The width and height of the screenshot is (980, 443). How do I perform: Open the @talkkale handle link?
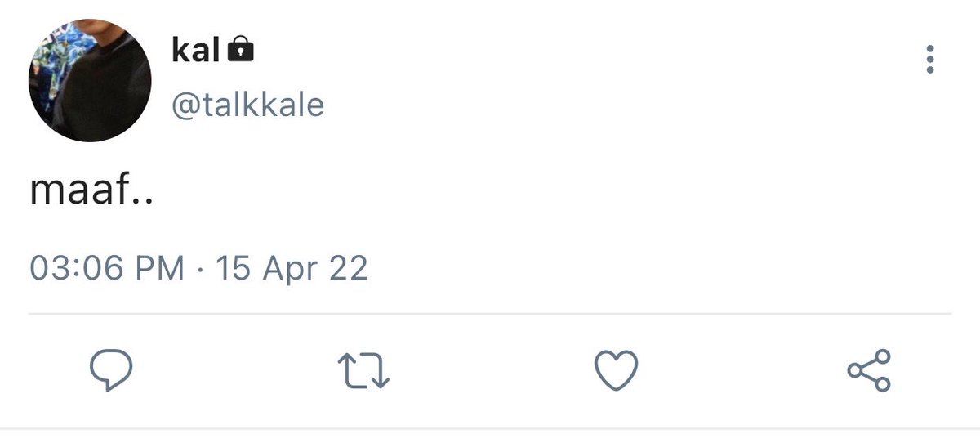247,105
